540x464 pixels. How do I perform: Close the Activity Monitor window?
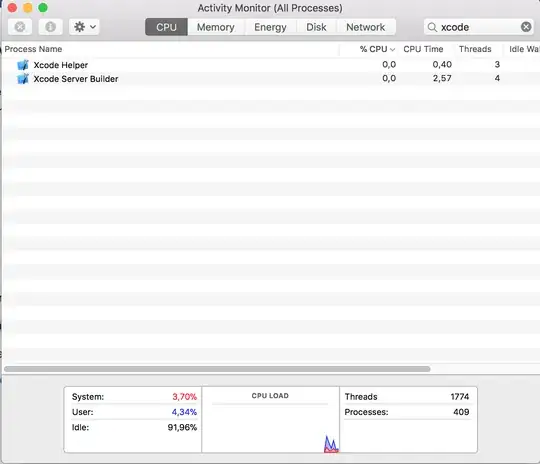click(12, 8)
